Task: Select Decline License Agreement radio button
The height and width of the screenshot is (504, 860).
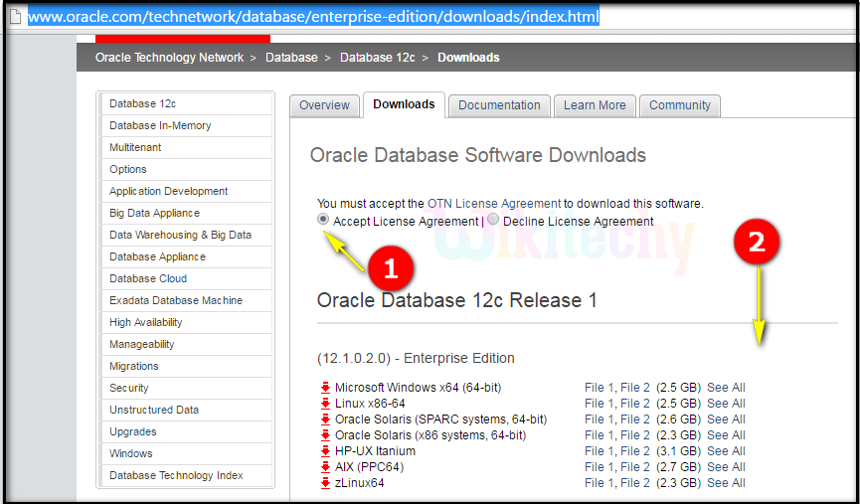Action: pos(493,220)
